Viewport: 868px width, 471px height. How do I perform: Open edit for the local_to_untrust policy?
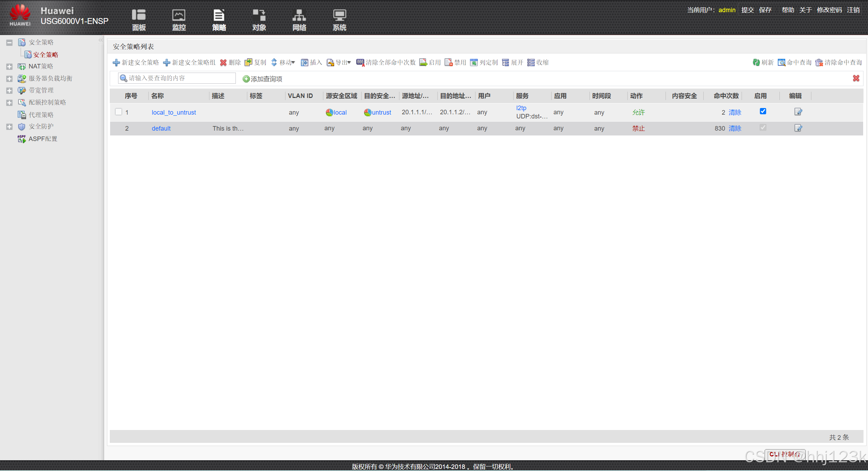click(798, 112)
